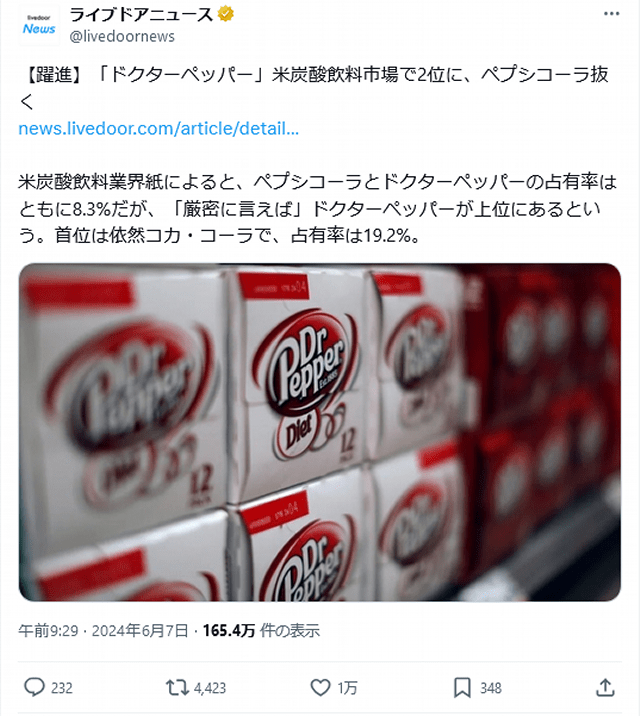This screenshot has height=716, width=640.
Task: Open the three-dot more options menu
Action: (611, 14)
